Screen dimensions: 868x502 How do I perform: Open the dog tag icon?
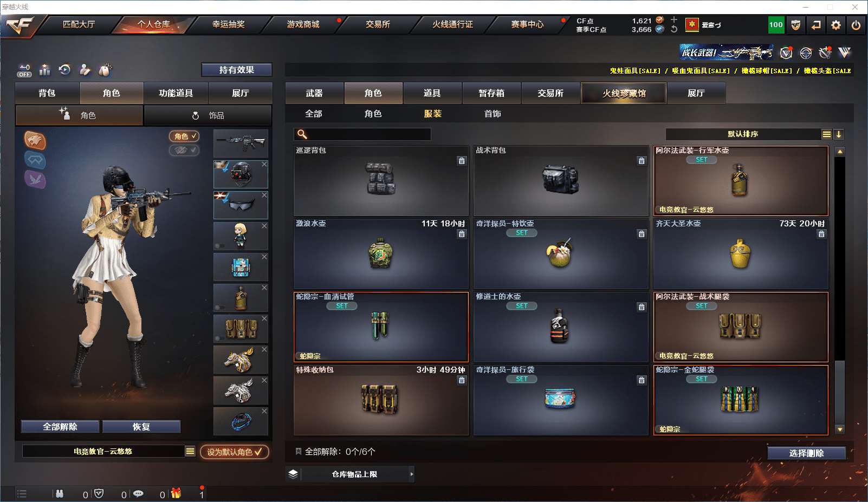(x=105, y=70)
